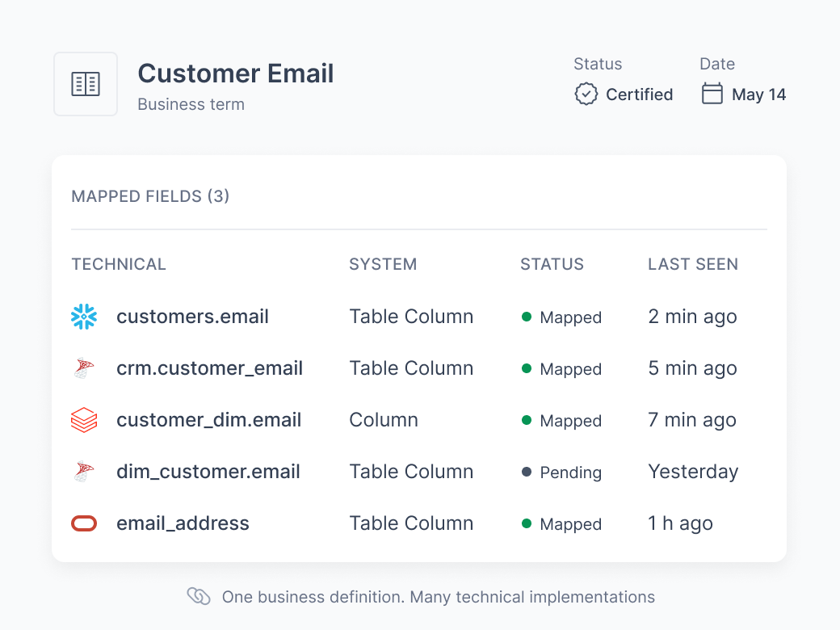
Task: Click the Certified badge checkmark icon
Action: tap(586, 94)
